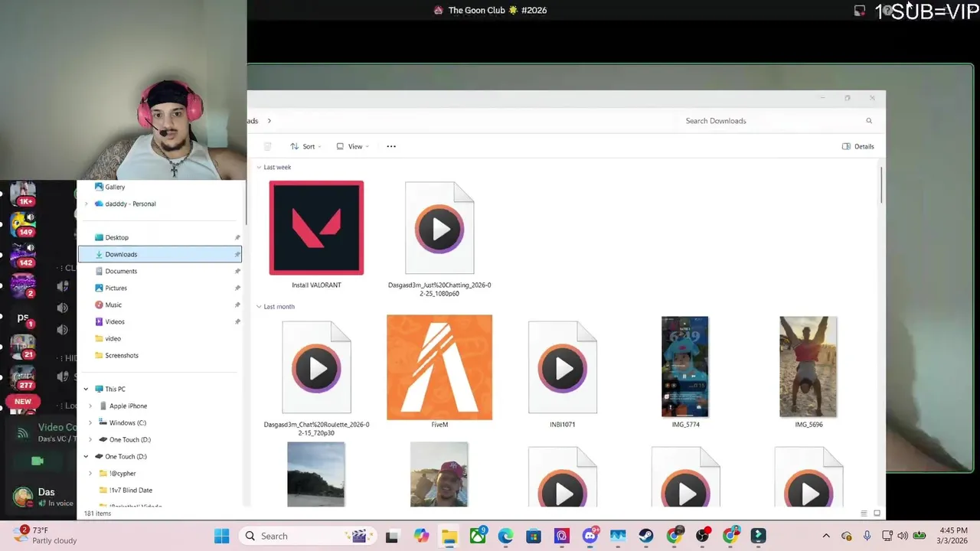This screenshot has height=551, width=980.
Task: Click the file list vertical scrollbar
Action: [882, 184]
